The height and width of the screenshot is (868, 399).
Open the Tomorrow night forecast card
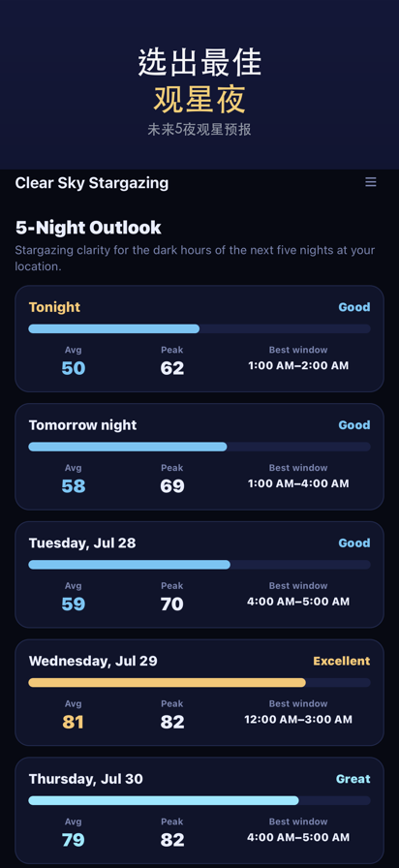point(199,456)
